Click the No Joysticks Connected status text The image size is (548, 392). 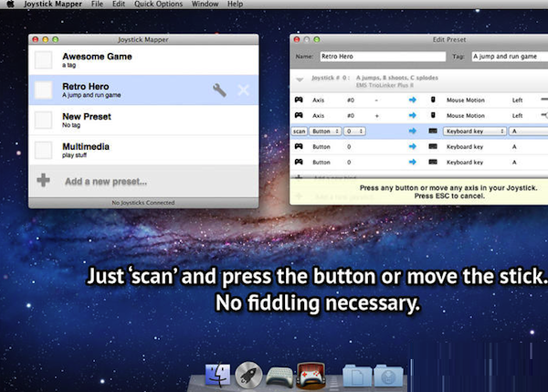click(x=143, y=203)
